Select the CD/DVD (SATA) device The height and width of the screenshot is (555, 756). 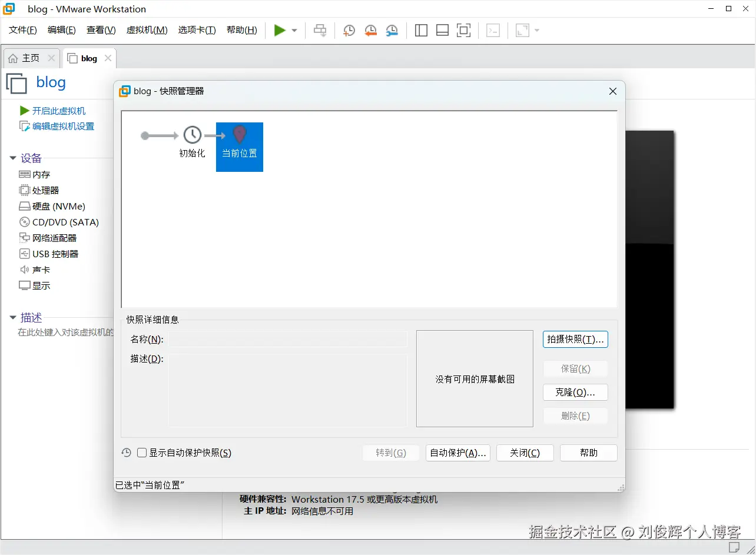tap(59, 222)
